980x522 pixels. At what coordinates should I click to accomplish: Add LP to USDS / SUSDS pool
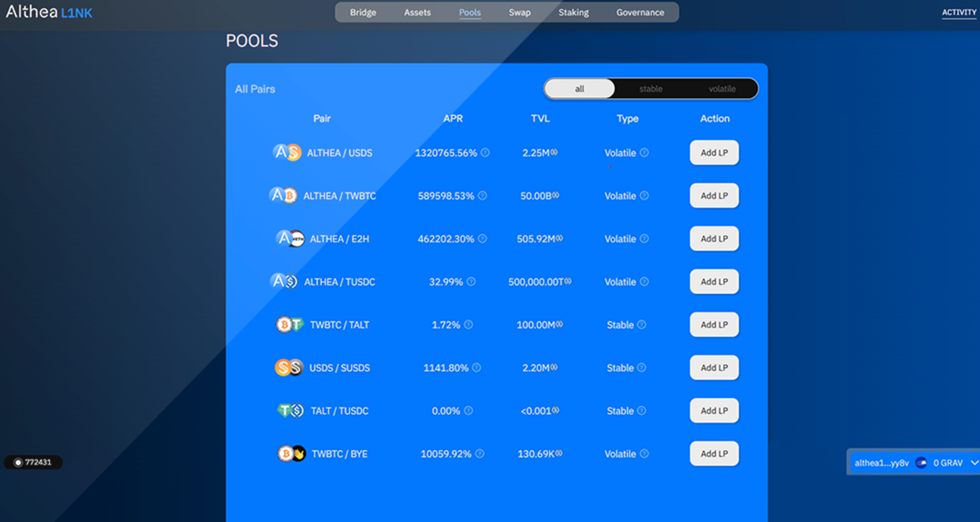pyautogui.click(x=714, y=368)
